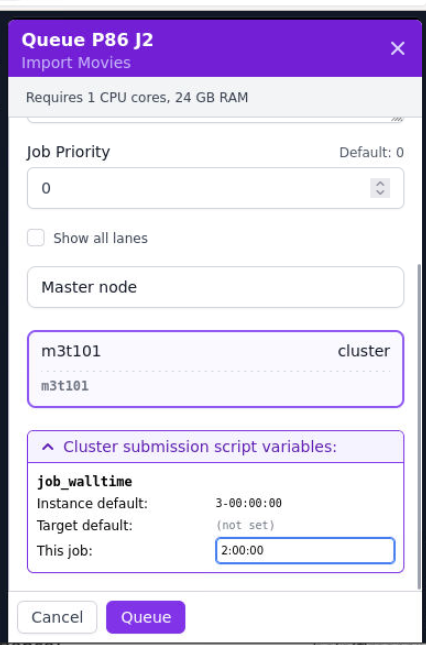This screenshot has width=426, height=645.
Task: Select the m3t101 cluster lane
Action: [215, 369]
